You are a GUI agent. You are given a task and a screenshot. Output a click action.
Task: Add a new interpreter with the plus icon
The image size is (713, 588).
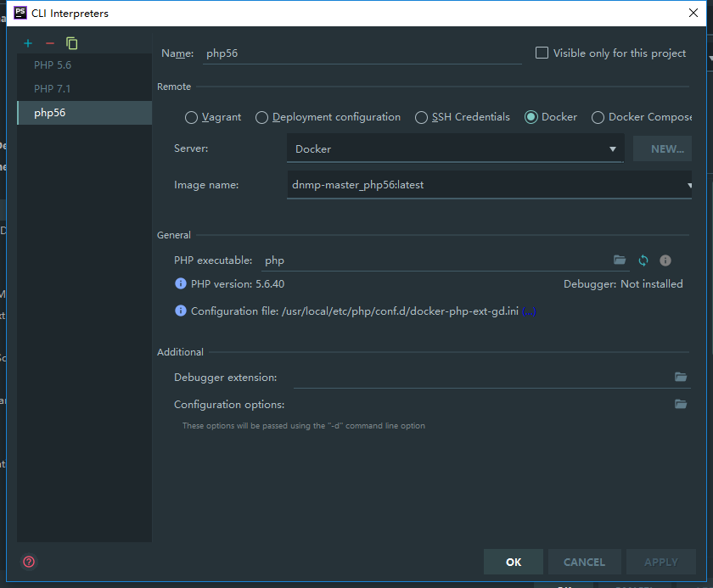coord(28,43)
